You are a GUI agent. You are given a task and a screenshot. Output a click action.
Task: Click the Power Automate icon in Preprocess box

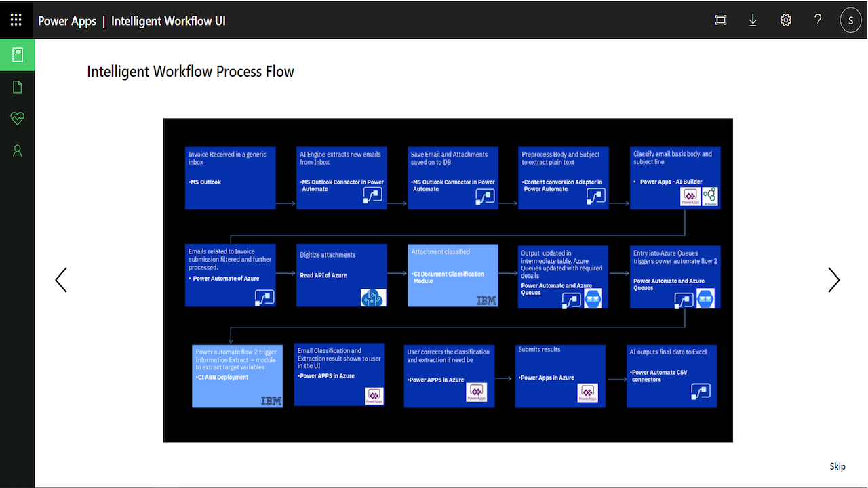pos(595,197)
